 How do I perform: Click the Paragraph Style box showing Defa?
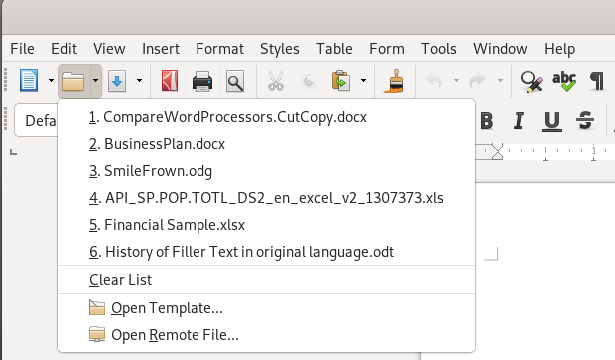pos(36,120)
